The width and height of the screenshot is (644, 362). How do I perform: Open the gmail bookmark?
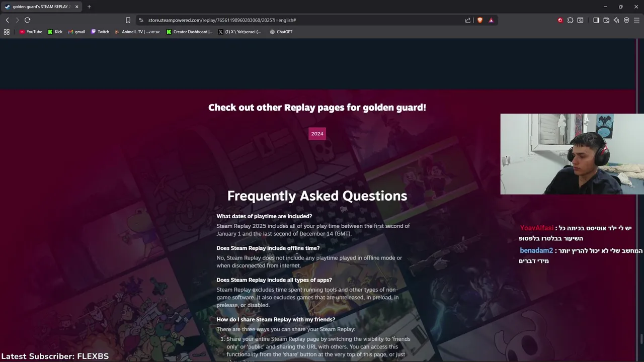click(76, 32)
